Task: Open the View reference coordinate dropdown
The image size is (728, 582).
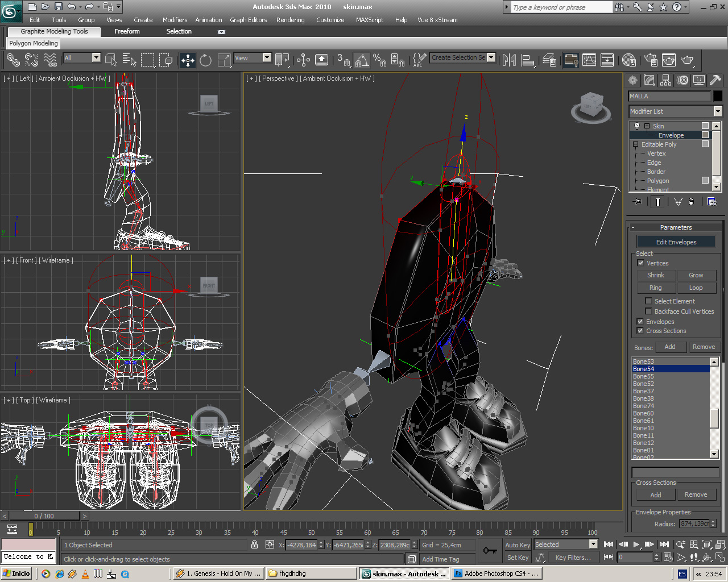Action: pos(267,57)
